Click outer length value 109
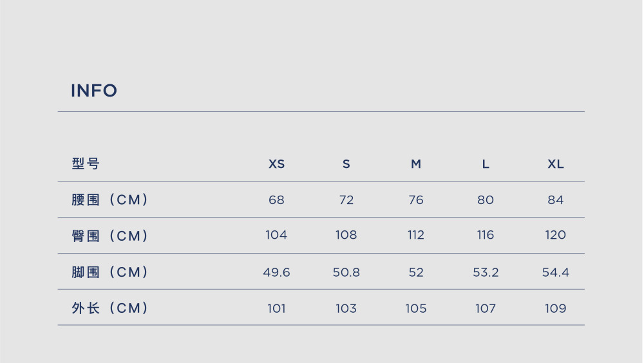Image resolution: width=644 pixels, height=363 pixels. pos(556,308)
